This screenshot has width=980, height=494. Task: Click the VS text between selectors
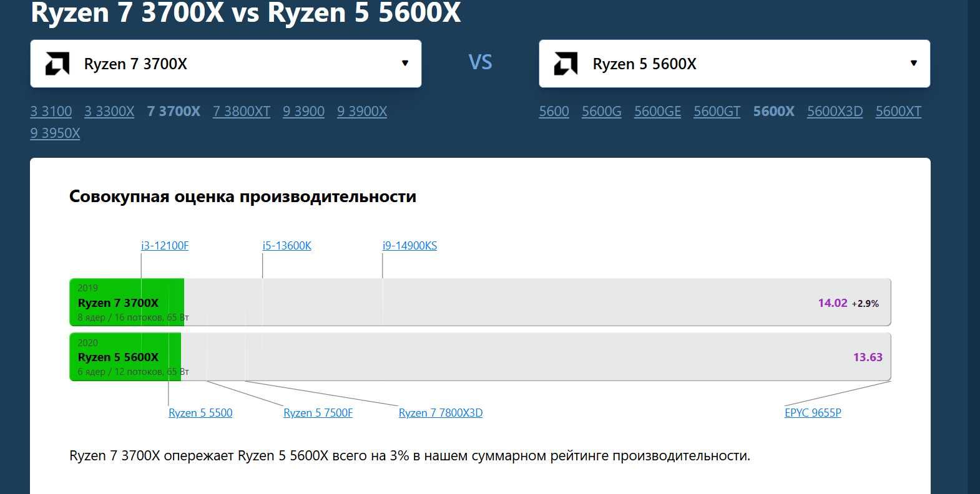click(x=481, y=62)
